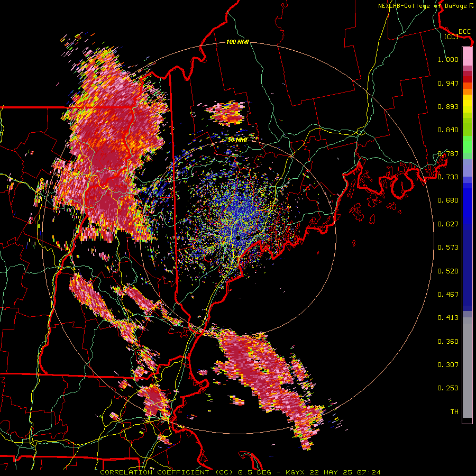This screenshot has height=476, width=476.
Task: Click the [CC] units label
Action: click(452, 36)
